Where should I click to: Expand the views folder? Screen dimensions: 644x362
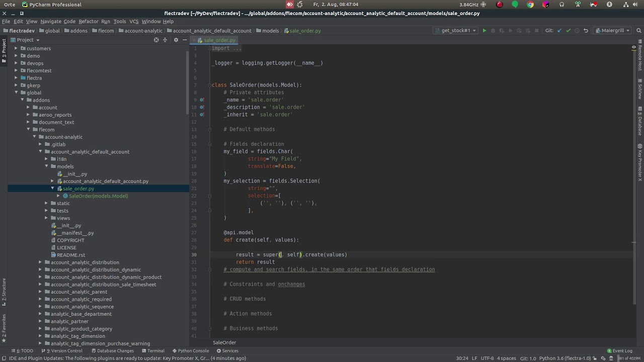click(46, 218)
